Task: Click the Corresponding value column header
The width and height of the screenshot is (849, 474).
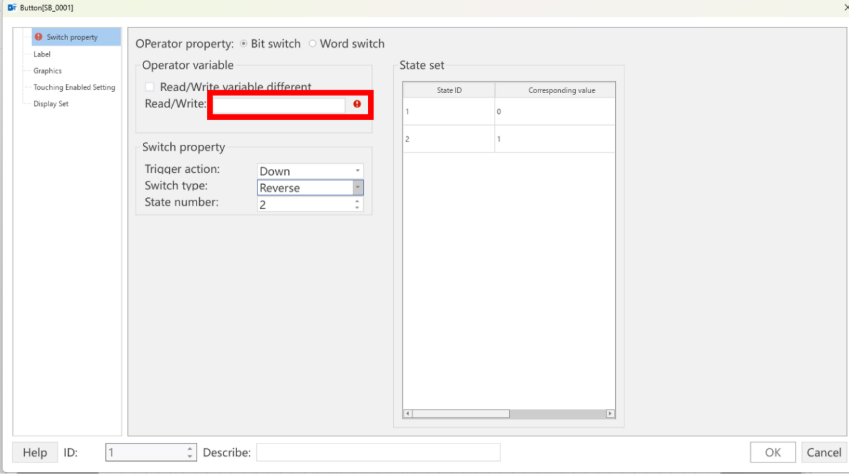Action: pos(555,90)
